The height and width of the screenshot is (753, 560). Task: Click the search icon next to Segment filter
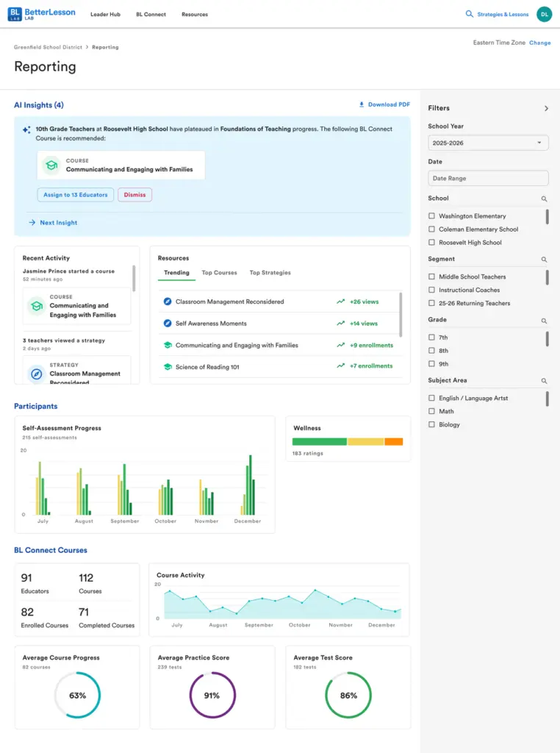pos(544,260)
